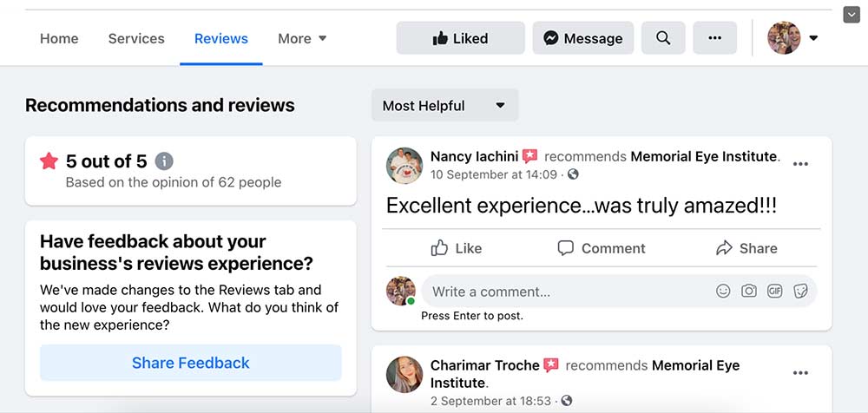868x413 pixels.
Task: Message the page using Message button
Action: [x=582, y=38]
